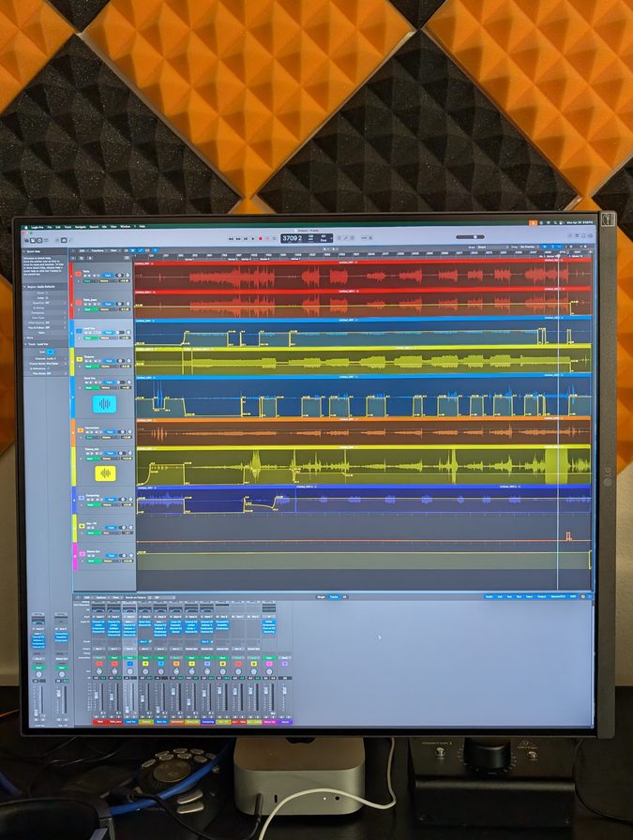This screenshot has width=633, height=840.
Task: Open the Track menu in menu bar
Action: [68, 227]
